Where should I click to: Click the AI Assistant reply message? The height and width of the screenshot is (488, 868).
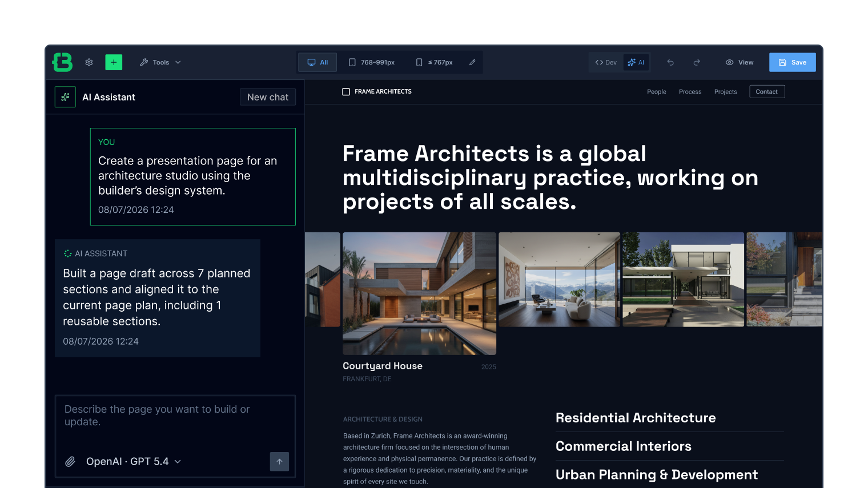pyautogui.click(x=158, y=298)
